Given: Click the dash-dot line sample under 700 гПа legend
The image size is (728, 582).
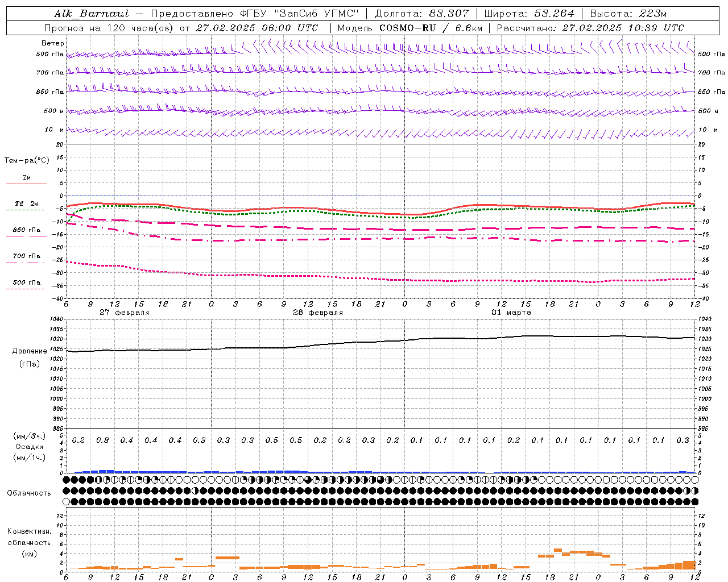Looking at the screenshot, I should click(26, 263).
